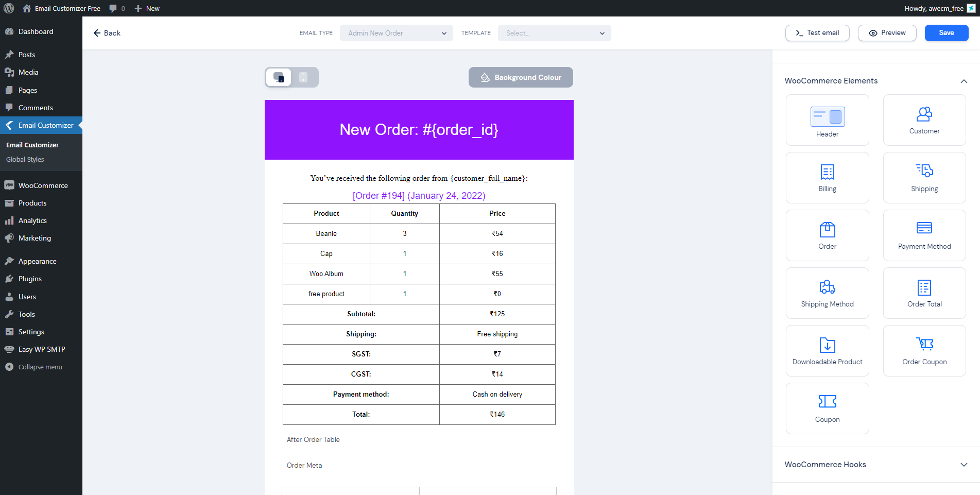This screenshot has width=980, height=495.
Task: Go back using the Back button
Action: (x=107, y=33)
